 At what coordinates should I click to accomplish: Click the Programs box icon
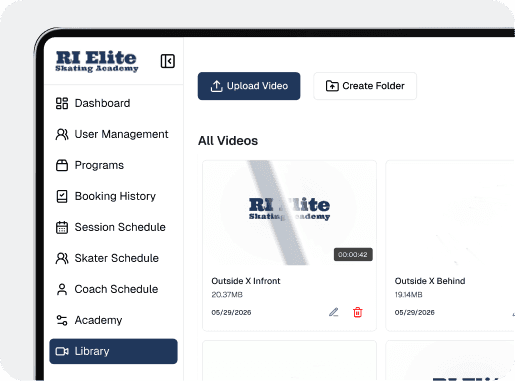pos(62,165)
